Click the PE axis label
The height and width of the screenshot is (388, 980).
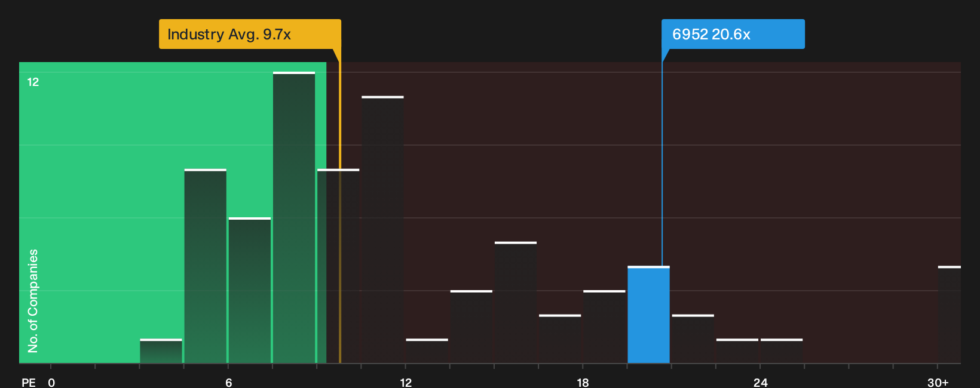[29, 382]
